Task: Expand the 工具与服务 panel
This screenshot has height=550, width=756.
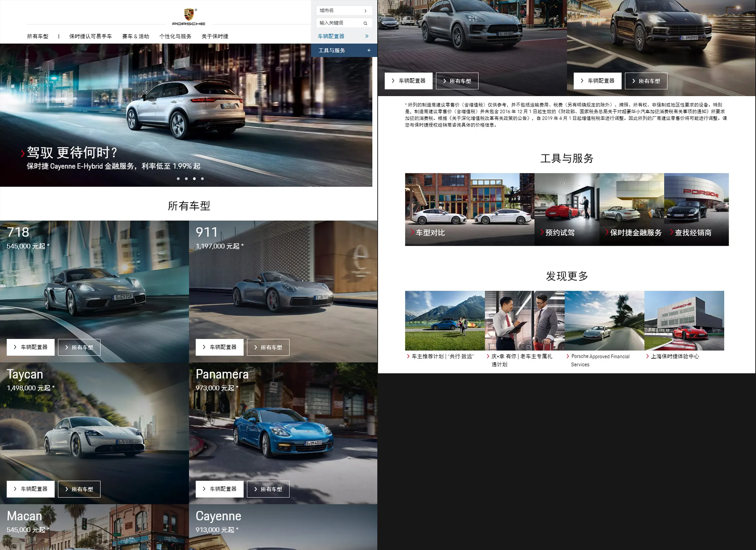Action: point(344,50)
